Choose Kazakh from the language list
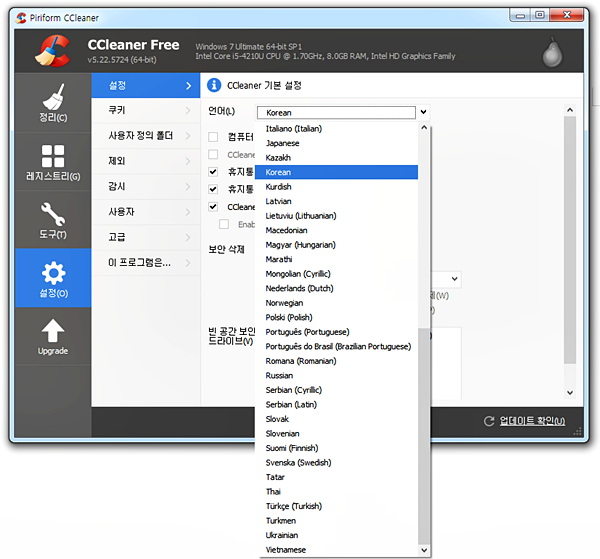 pyautogui.click(x=336, y=158)
